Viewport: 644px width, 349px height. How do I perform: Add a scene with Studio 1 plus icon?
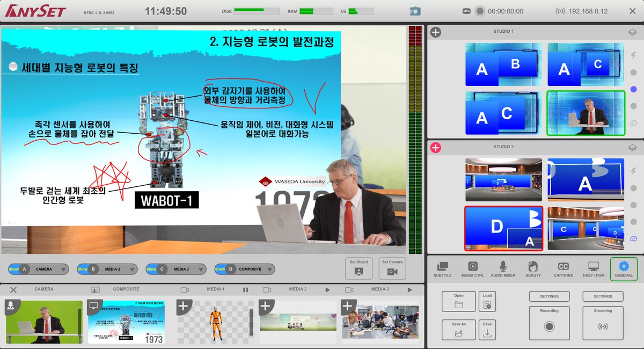point(436,32)
